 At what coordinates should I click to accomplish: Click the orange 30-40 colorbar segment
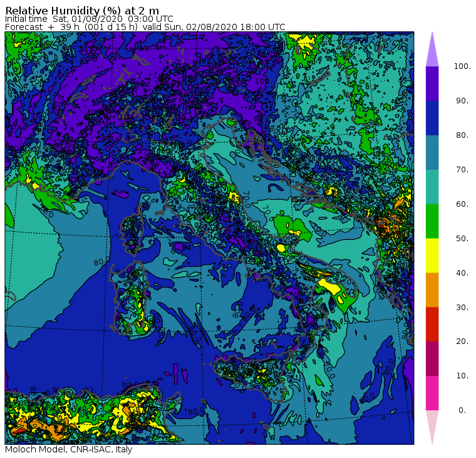[432, 289]
